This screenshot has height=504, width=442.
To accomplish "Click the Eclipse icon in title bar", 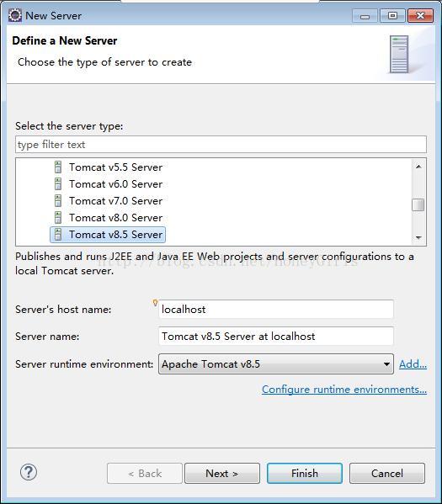I will pyautogui.click(x=15, y=15).
